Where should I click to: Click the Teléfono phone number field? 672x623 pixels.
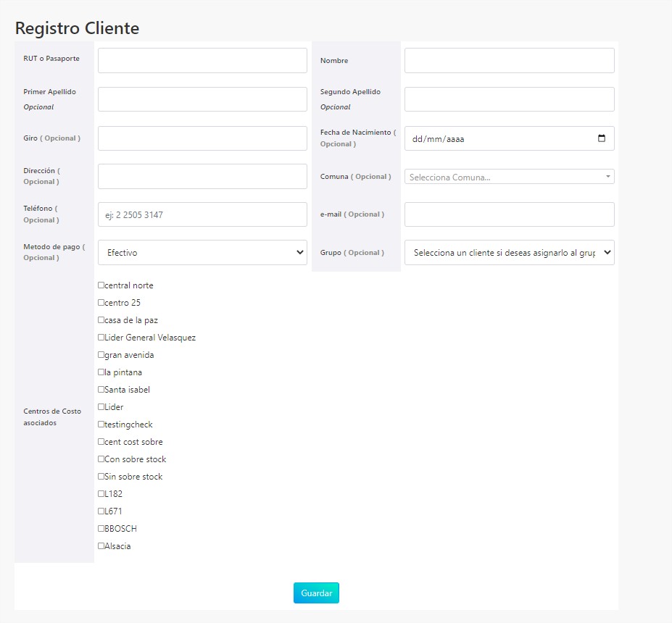click(x=202, y=214)
